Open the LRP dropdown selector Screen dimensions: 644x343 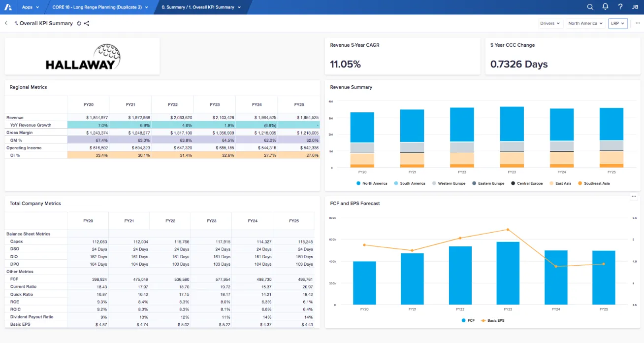tap(617, 23)
